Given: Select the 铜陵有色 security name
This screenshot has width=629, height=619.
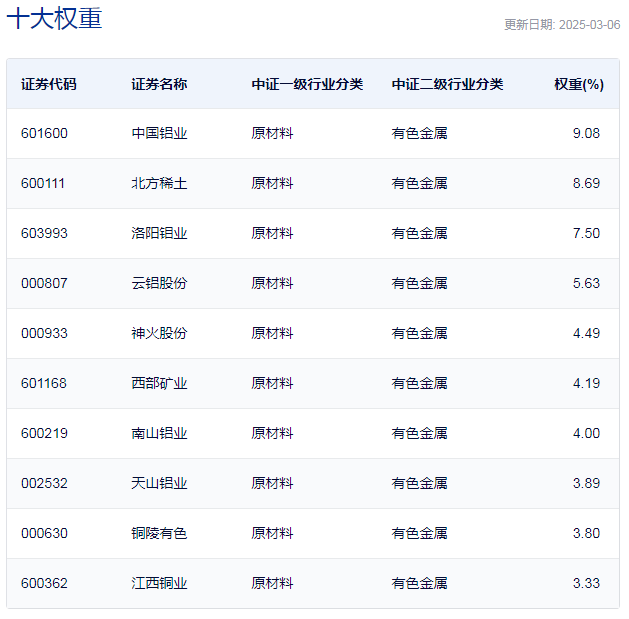Looking at the screenshot, I should tap(159, 533).
